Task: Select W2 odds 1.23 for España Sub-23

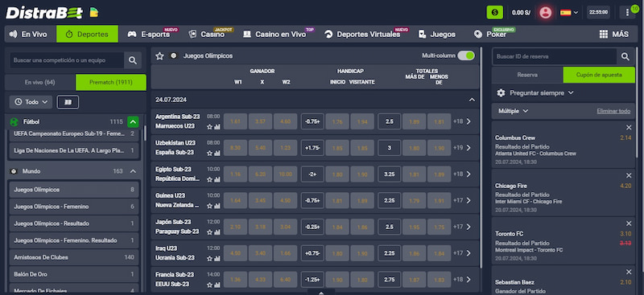Action: (x=285, y=148)
